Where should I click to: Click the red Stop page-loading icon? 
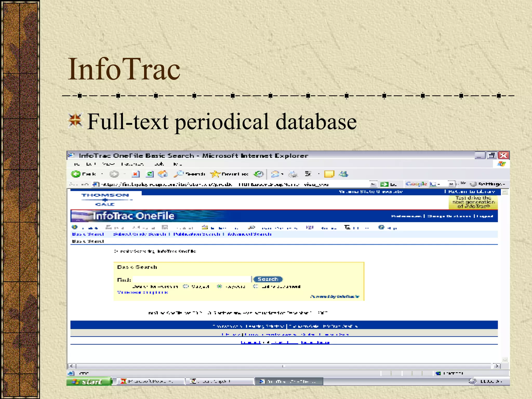tap(136, 174)
